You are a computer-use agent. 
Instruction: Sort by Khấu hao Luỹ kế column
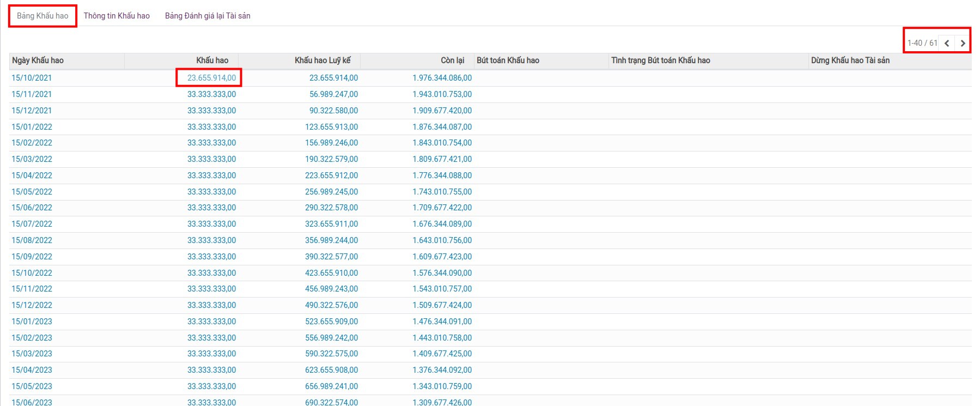pyautogui.click(x=322, y=60)
